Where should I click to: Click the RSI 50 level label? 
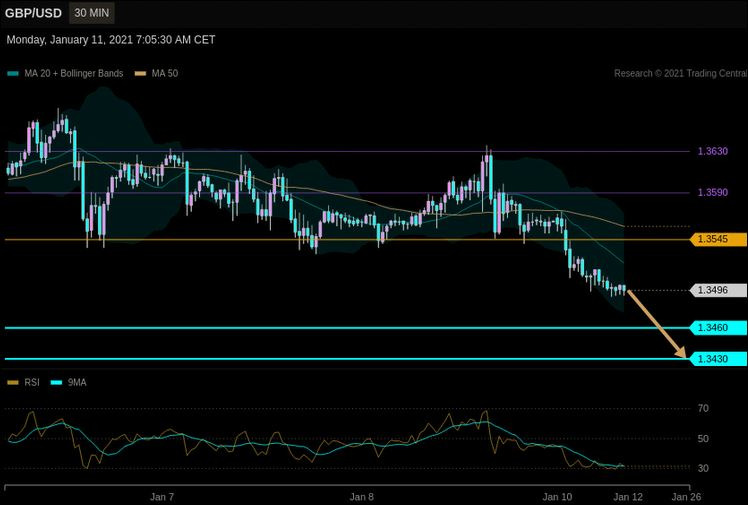tap(703, 438)
